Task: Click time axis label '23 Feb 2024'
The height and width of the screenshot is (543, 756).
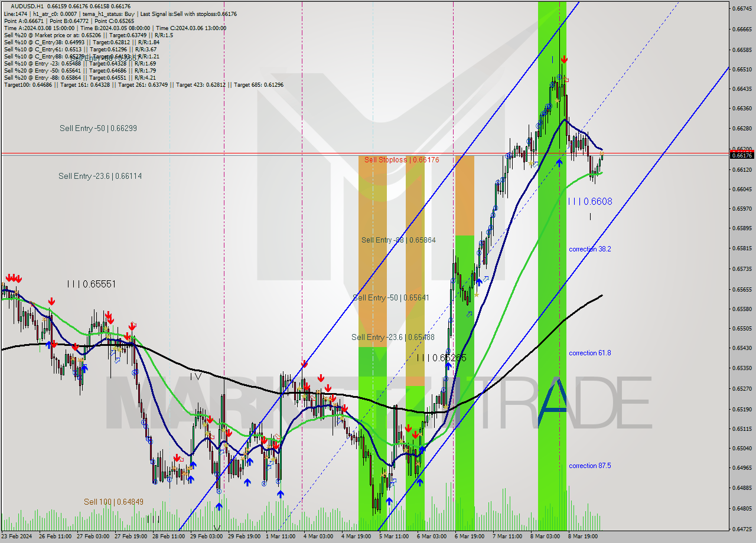Action: click(17, 537)
